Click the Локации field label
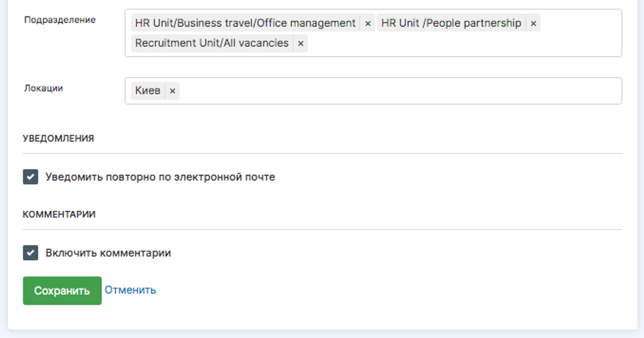This screenshot has width=644, height=338. (x=44, y=88)
